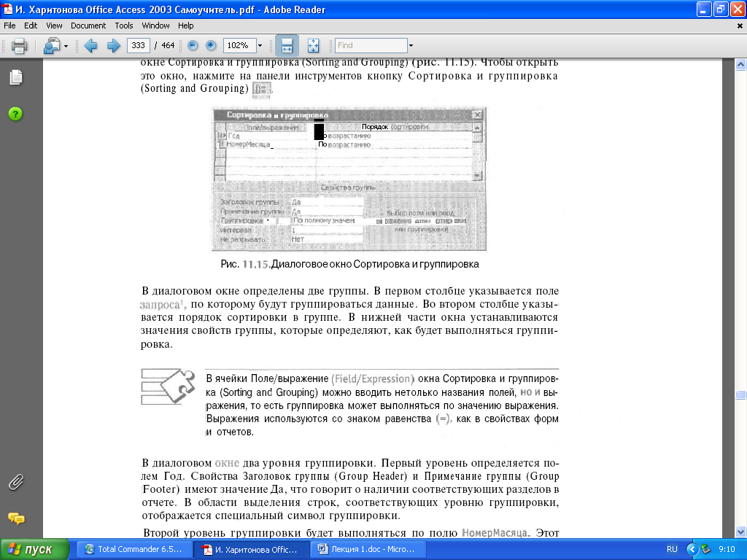Click the Print icon in toolbar
Viewport: 747px width, 560px height.
pyautogui.click(x=19, y=46)
